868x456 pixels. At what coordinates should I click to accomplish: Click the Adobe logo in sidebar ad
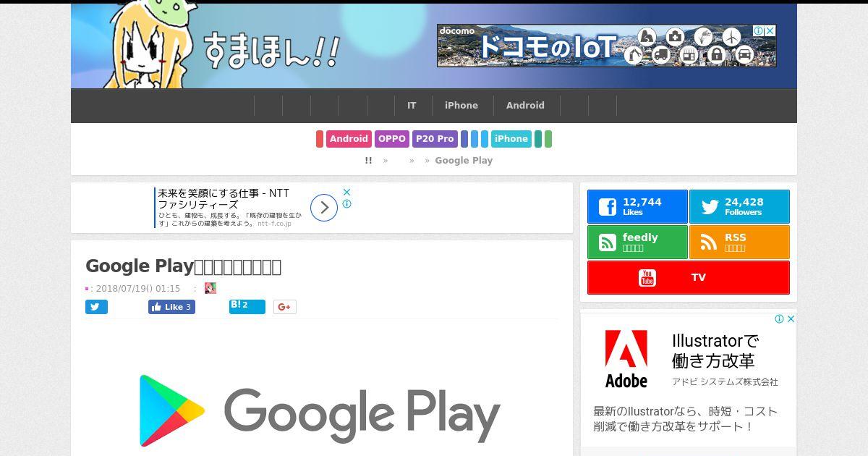(626, 359)
